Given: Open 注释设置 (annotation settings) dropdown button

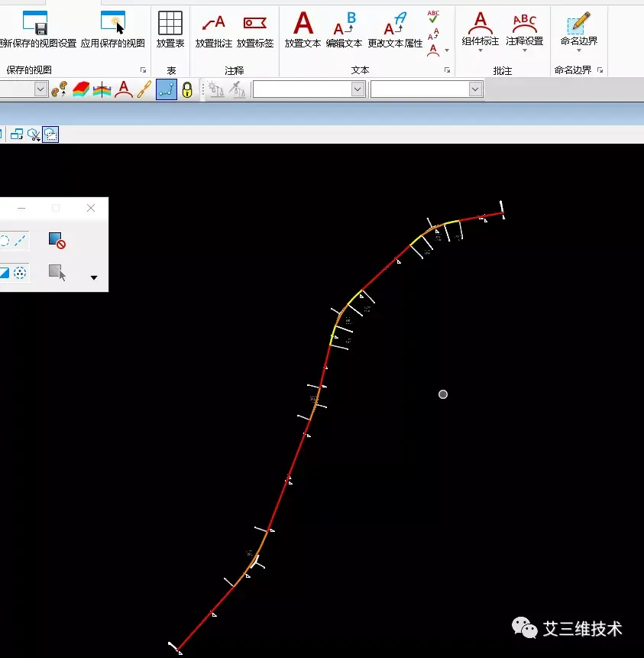Looking at the screenshot, I should (524, 31).
